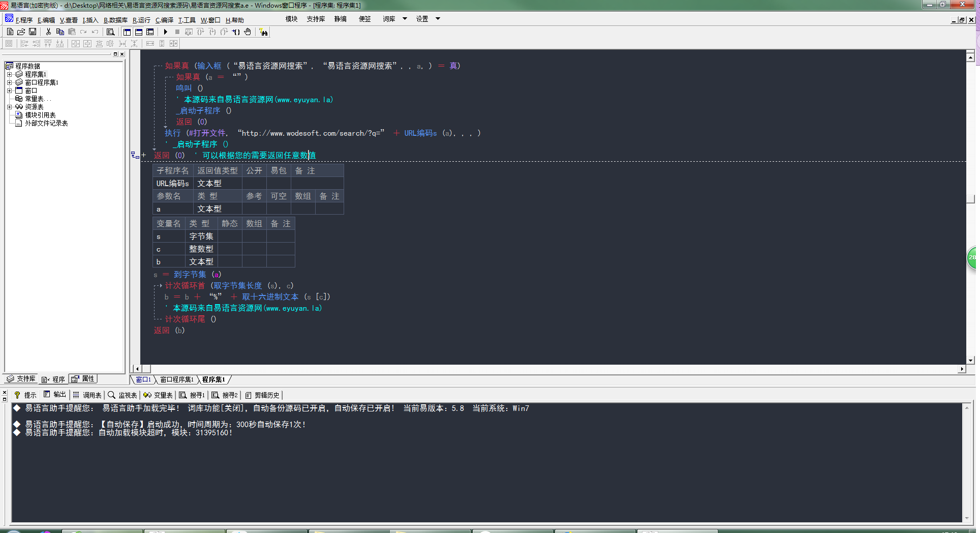Open the I.插入 menu
This screenshot has height=533, width=980.
[x=90, y=20]
